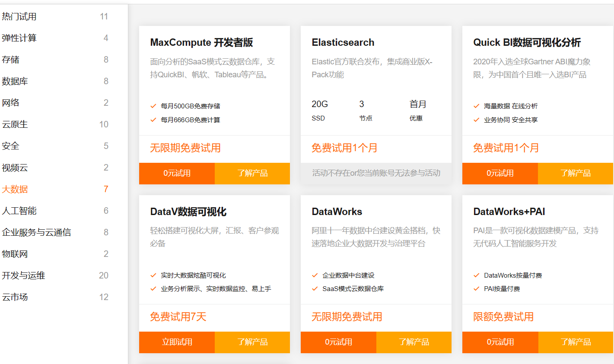Open the DataWorks card title

click(x=337, y=212)
